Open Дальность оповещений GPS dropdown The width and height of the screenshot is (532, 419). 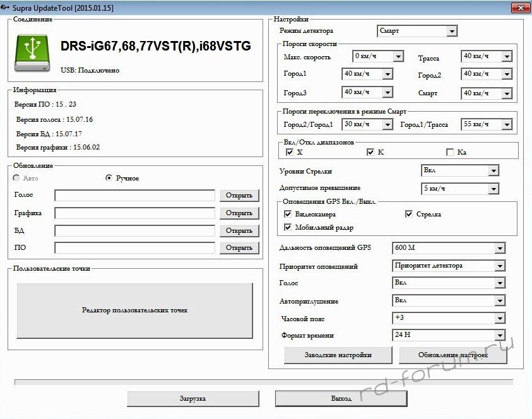[449, 248]
